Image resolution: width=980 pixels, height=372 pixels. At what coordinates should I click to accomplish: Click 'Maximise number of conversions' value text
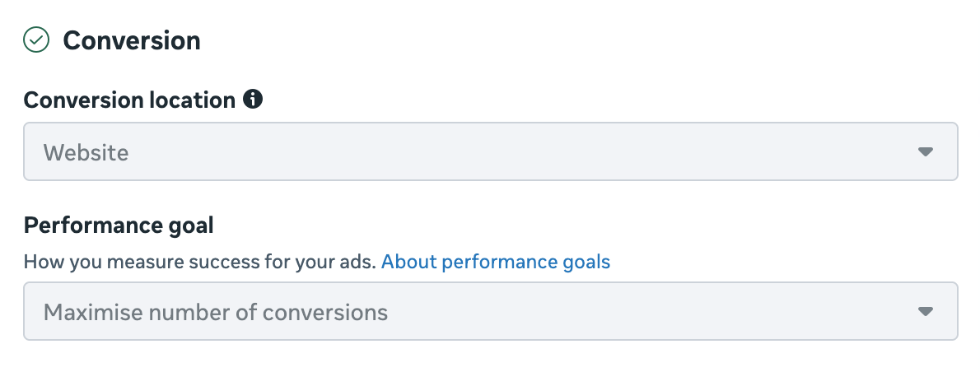pyautogui.click(x=215, y=312)
